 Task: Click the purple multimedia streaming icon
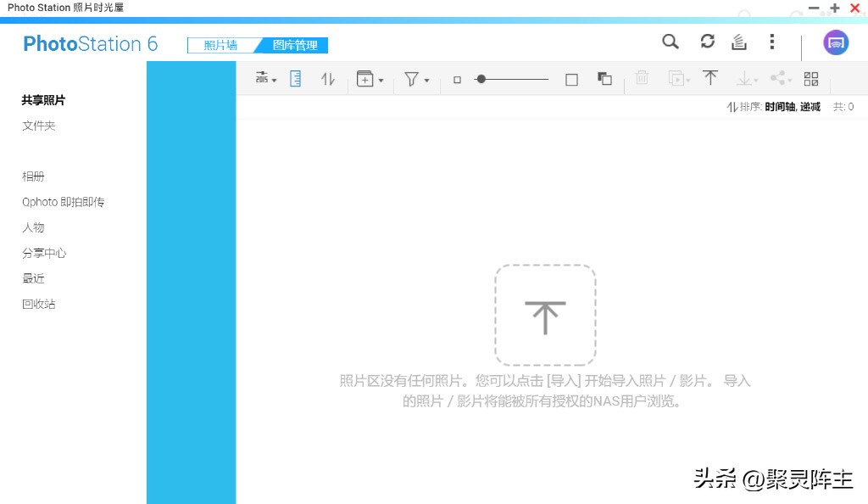point(836,42)
